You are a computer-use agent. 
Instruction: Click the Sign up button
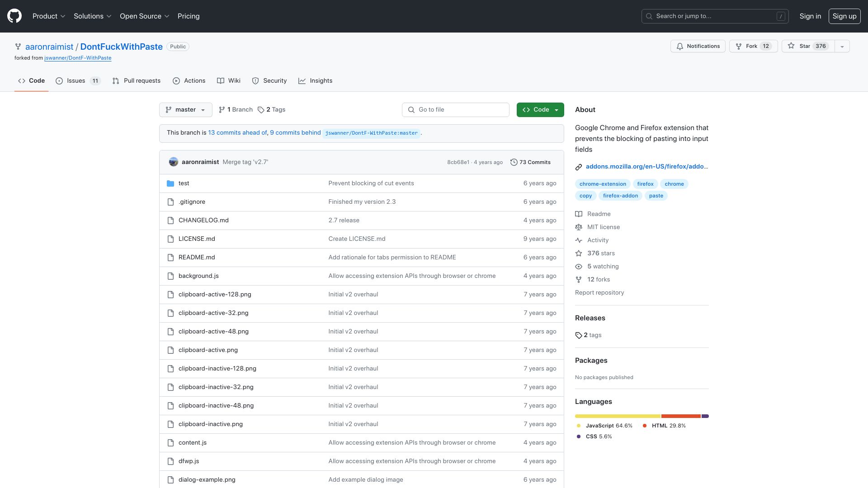pos(844,16)
